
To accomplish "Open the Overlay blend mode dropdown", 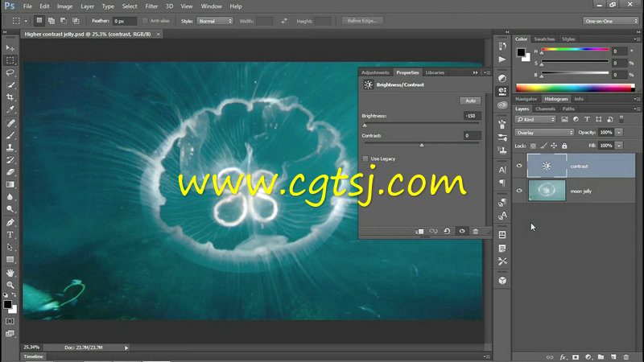I will tap(544, 133).
